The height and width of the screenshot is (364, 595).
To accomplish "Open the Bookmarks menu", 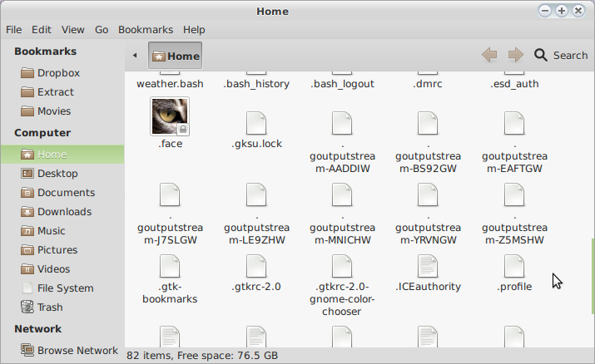I will pos(146,29).
